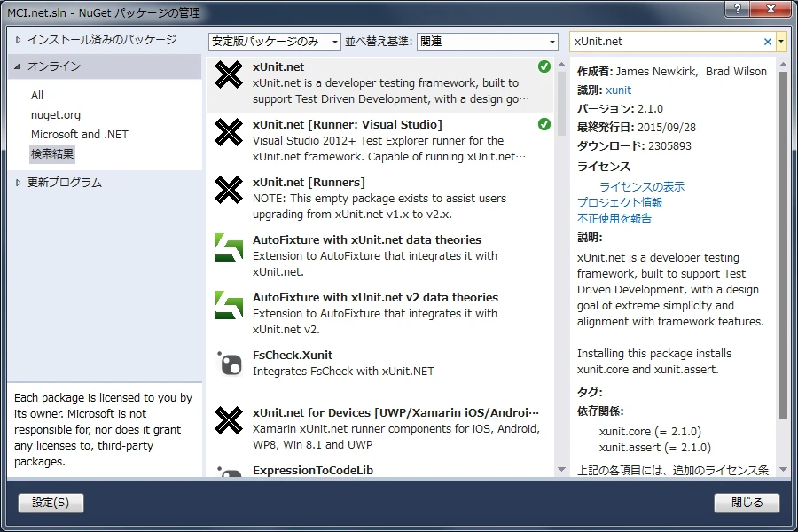
Task: Click the FsCheck.Xunit package icon
Action: [x=229, y=363]
